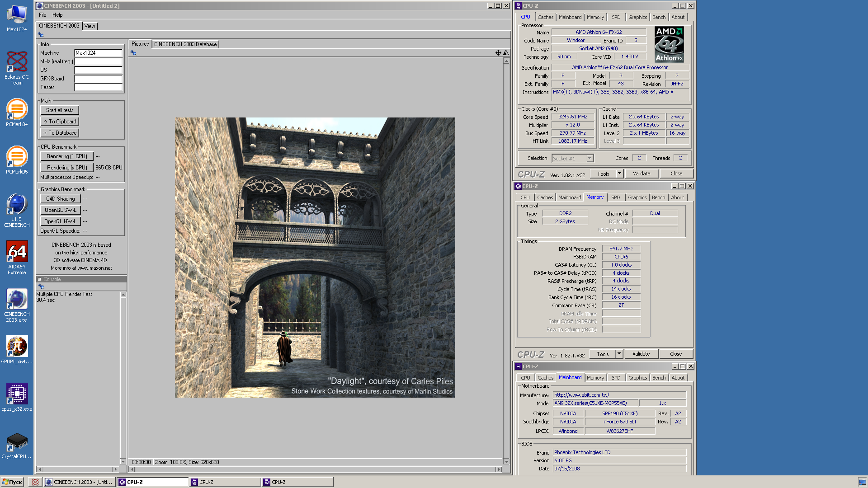Click picture panel vertical scrollbar down arrow
The width and height of the screenshot is (868, 488).
(506, 461)
